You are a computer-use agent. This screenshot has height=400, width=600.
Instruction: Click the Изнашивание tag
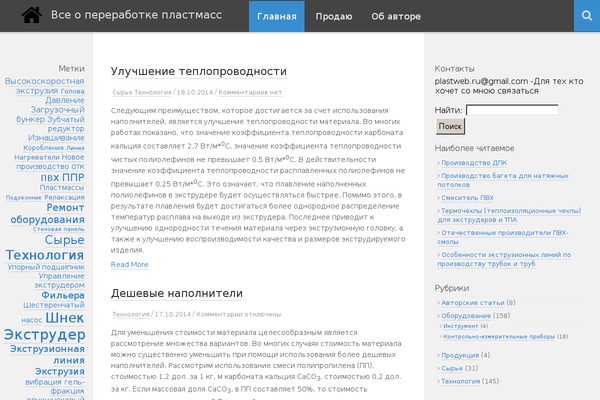[x=56, y=138]
